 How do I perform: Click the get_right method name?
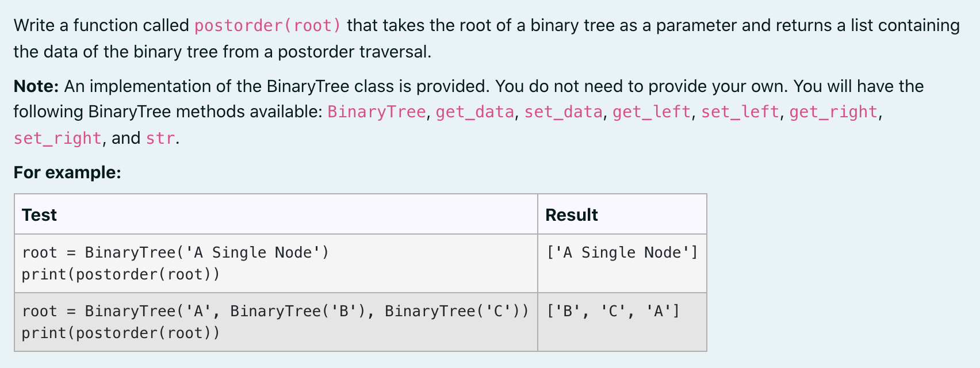click(x=833, y=112)
